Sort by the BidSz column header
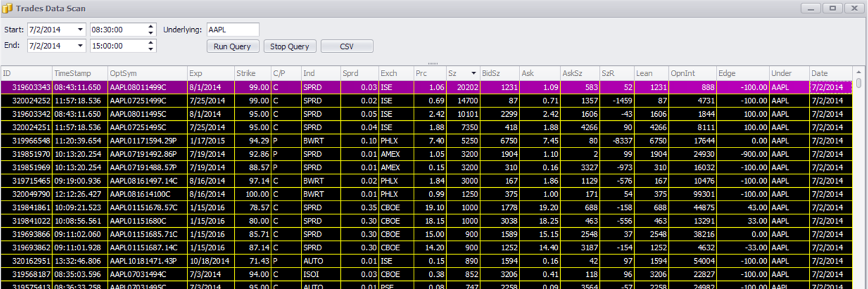 (499, 73)
